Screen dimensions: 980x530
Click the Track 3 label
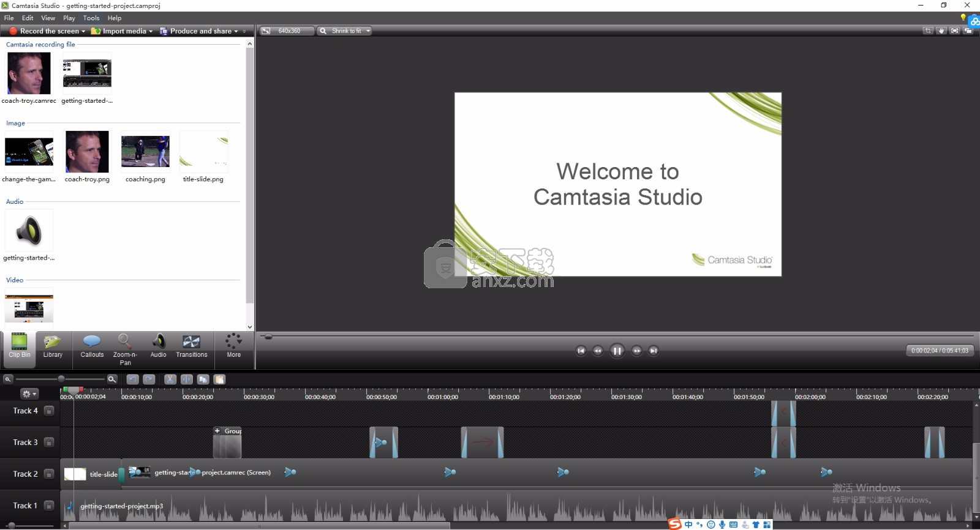[x=25, y=442]
